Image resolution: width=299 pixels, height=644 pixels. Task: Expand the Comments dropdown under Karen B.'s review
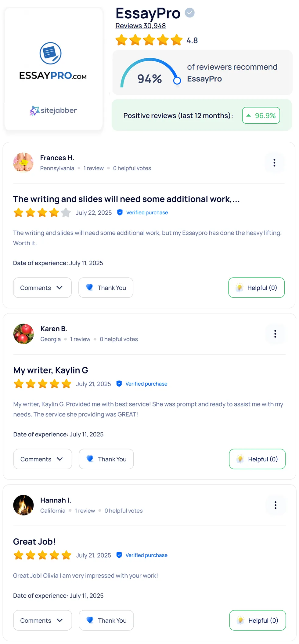tap(42, 459)
